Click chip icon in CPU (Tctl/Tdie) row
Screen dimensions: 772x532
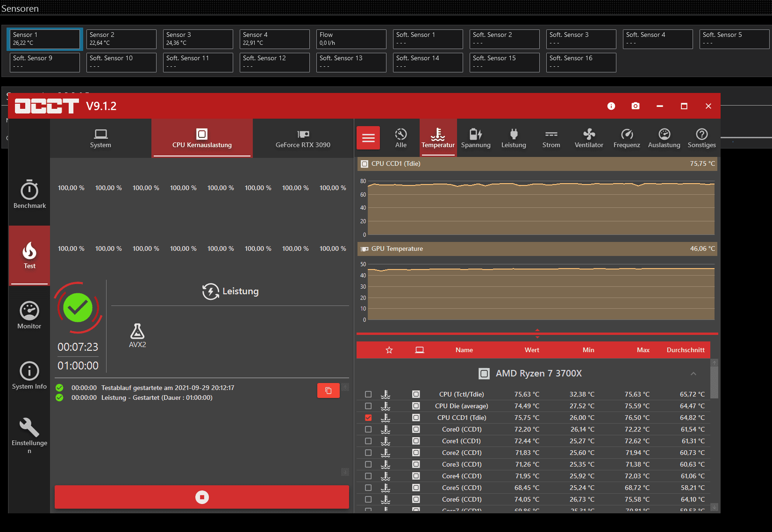pos(416,394)
